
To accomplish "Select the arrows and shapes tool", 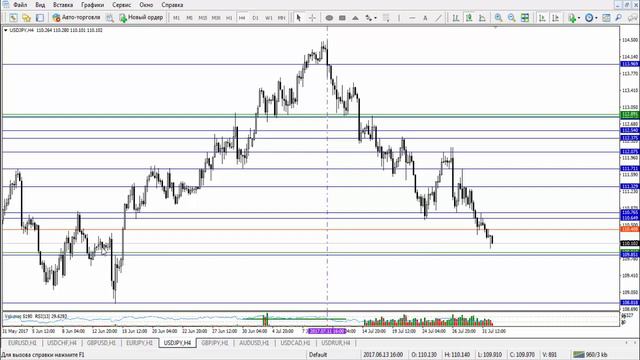I will [369, 18].
